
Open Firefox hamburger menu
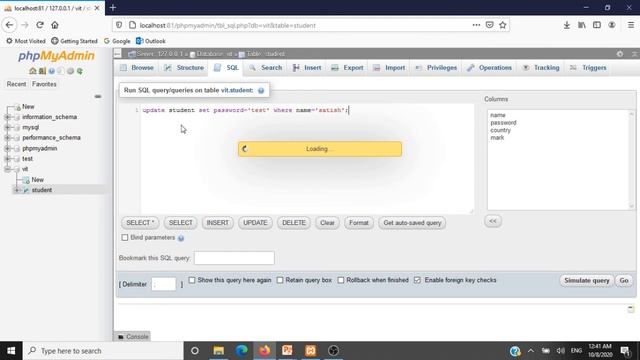(x=631, y=25)
